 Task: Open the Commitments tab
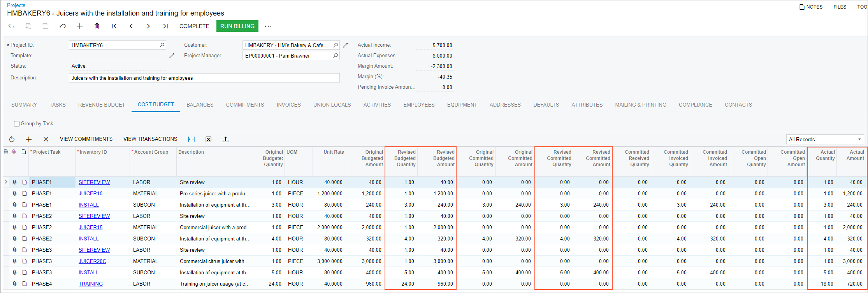(x=245, y=105)
